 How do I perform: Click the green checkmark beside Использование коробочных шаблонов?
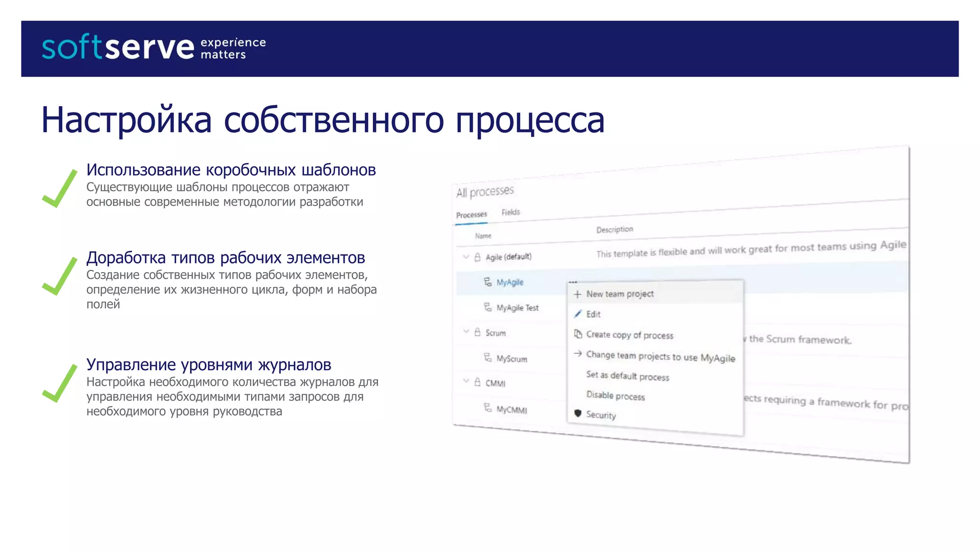pos(59,188)
